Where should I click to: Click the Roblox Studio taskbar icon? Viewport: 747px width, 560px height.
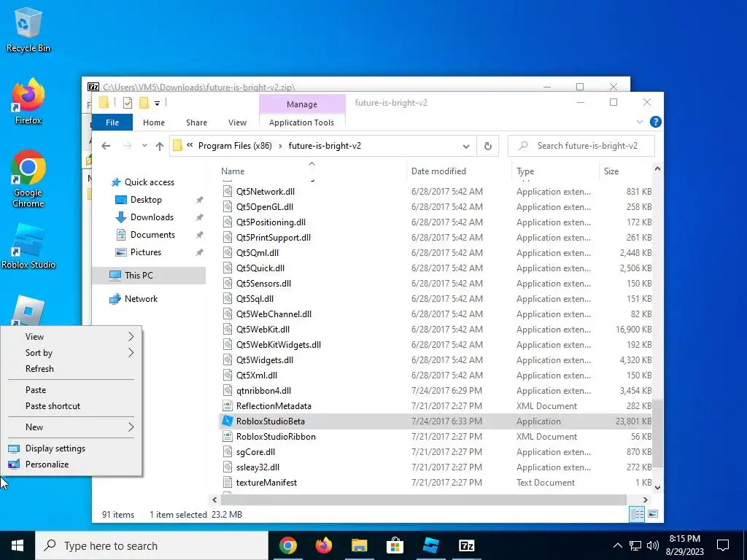pyautogui.click(x=430, y=545)
